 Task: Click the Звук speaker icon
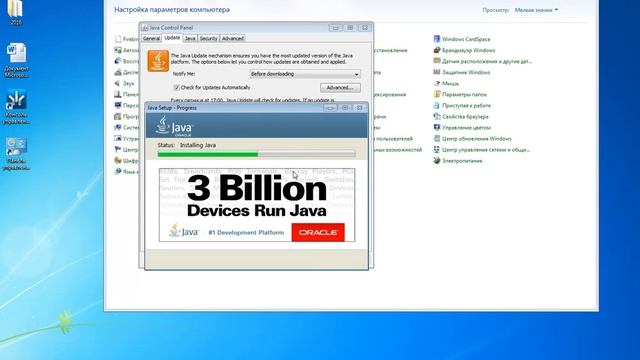(118, 83)
